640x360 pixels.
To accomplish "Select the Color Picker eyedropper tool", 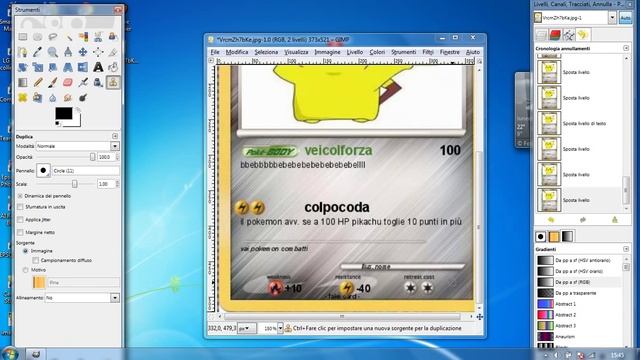I will tap(38, 52).
